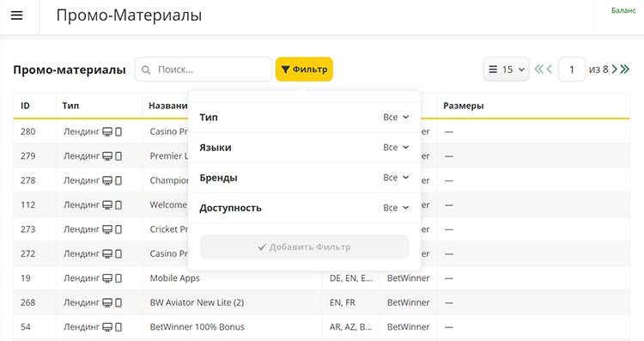Select BW Aviator New Lite (2)
Screen dimensions: 644x341
coord(197,303)
